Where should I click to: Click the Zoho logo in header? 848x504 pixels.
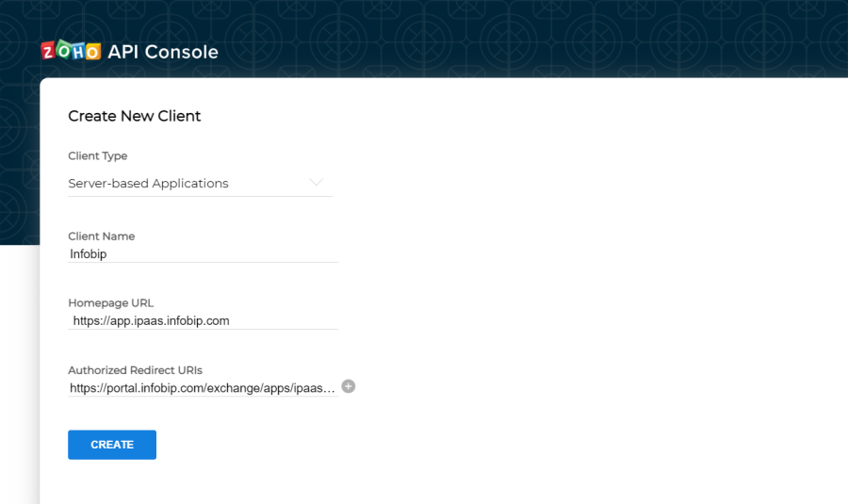71,52
